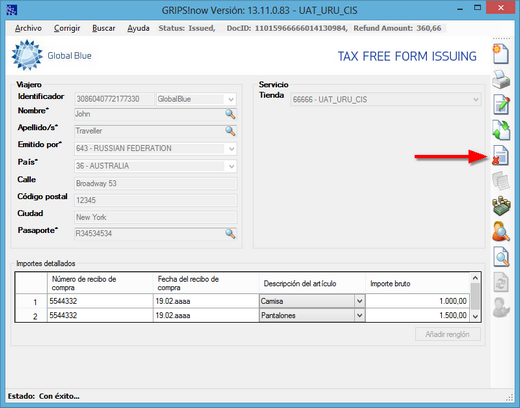Click the greyed copy documents icon
The width and height of the screenshot is (520, 408).
[501, 181]
